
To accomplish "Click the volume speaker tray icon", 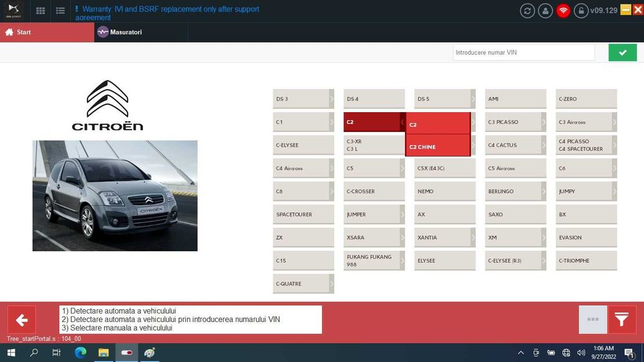I will pos(581,352).
